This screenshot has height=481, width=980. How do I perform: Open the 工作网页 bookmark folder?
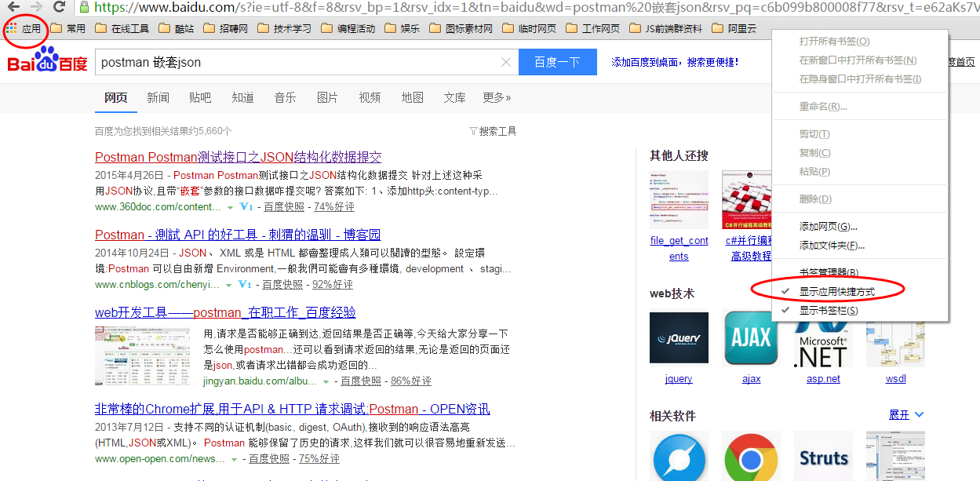click(x=592, y=29)
